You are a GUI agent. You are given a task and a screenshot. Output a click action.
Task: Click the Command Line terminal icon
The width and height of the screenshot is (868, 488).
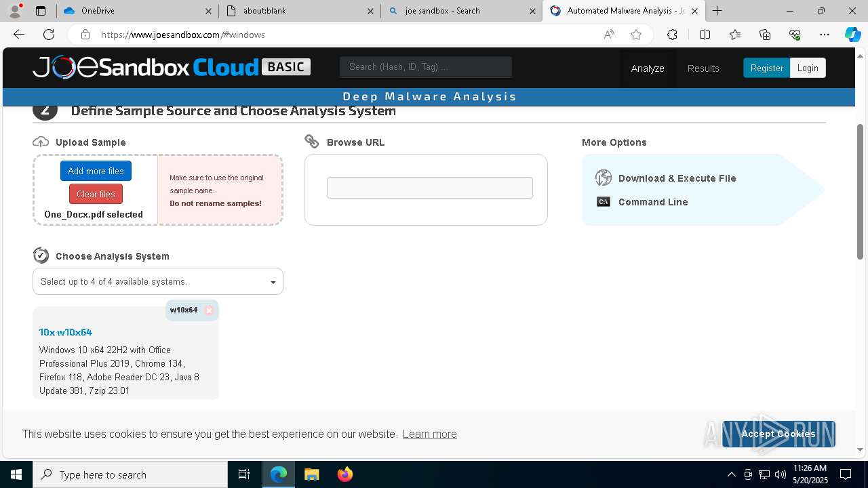tap(604, 202)
